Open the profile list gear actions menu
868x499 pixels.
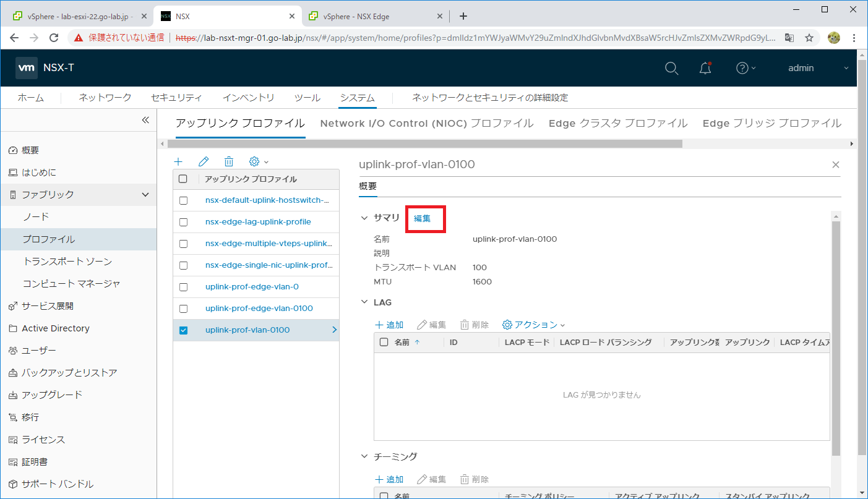coord(259,161)
